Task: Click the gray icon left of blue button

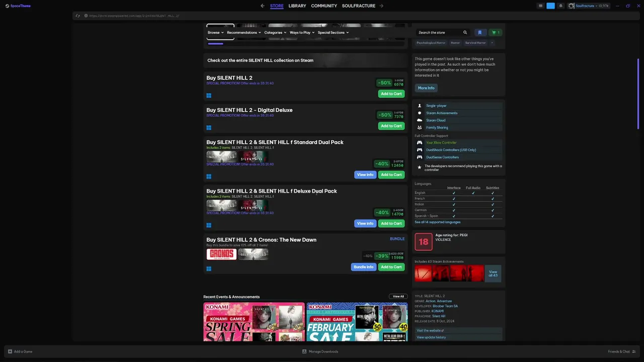Action: point(540,6)
